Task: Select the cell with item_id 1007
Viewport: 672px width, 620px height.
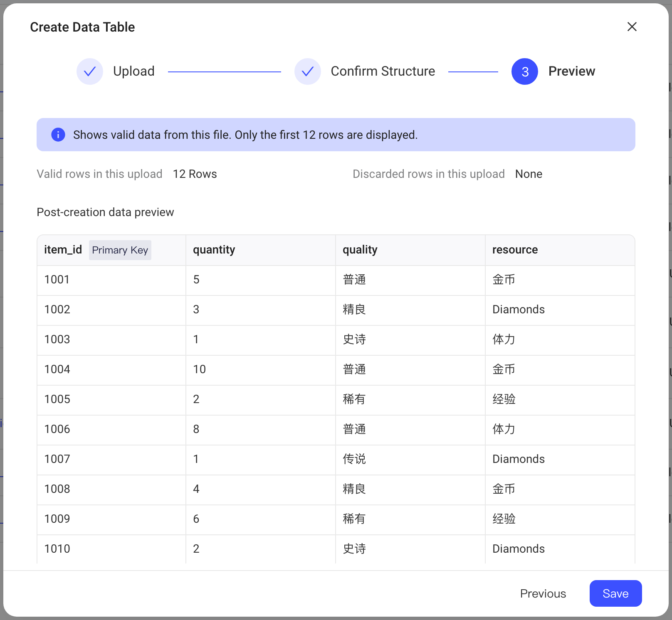Action: click(x=111, y=460)
